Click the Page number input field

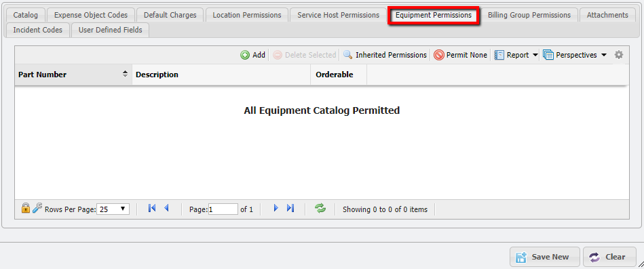point(223,209)
